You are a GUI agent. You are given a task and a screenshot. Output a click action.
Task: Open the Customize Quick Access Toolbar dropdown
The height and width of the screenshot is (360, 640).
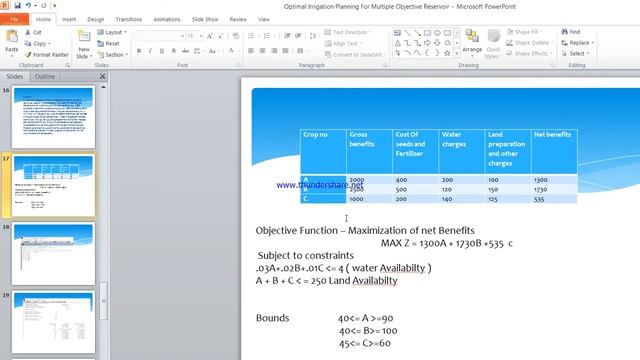[55, 6]
